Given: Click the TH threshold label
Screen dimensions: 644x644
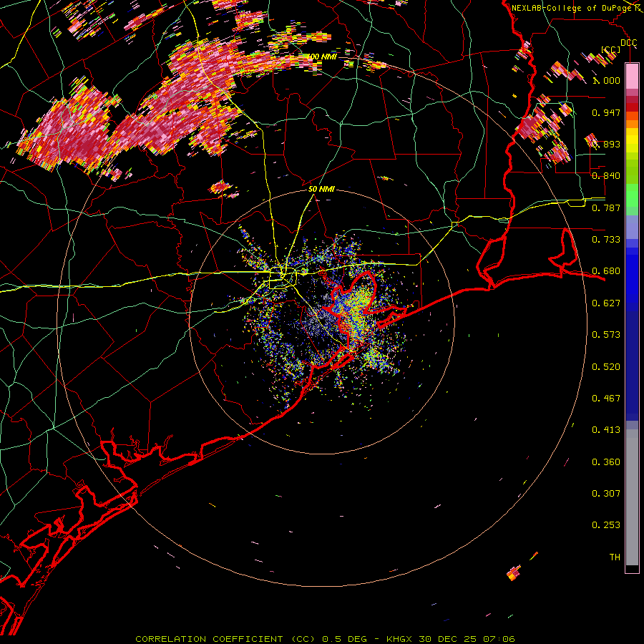Looking at the screenshot, I should (615, 557).
